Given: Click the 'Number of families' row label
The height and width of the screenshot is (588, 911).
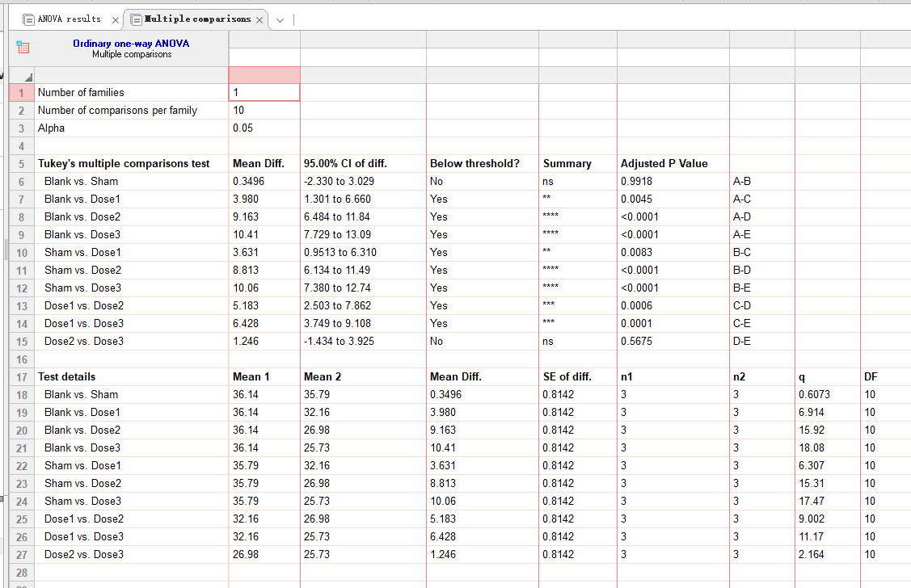Looking at the screenshot, I should tap(81, 92).
